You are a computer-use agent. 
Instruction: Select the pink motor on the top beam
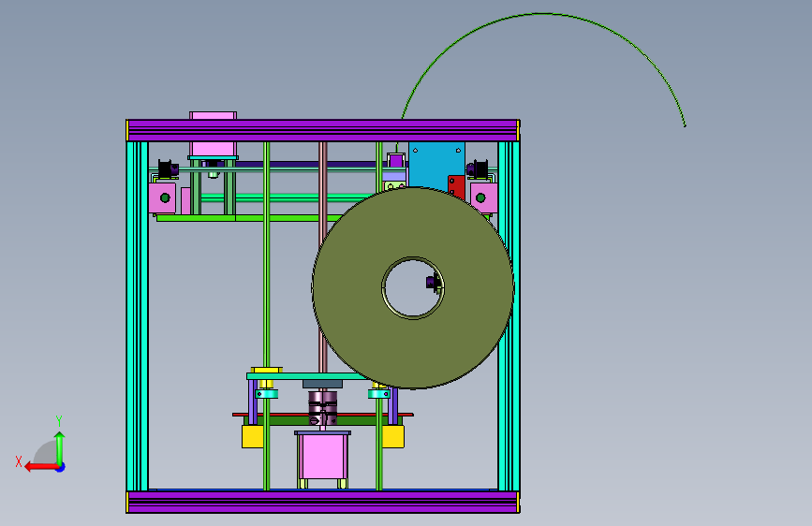[x=213, y=135]
